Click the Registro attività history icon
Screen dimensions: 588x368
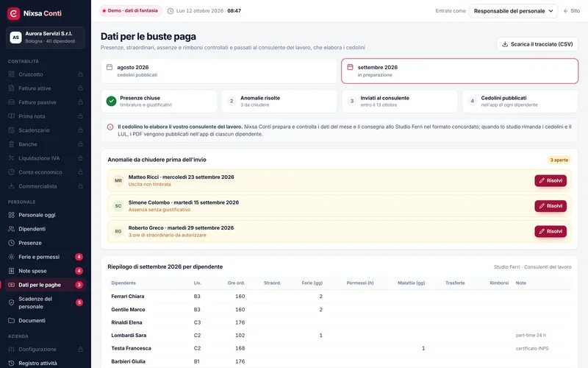point(11,363)
